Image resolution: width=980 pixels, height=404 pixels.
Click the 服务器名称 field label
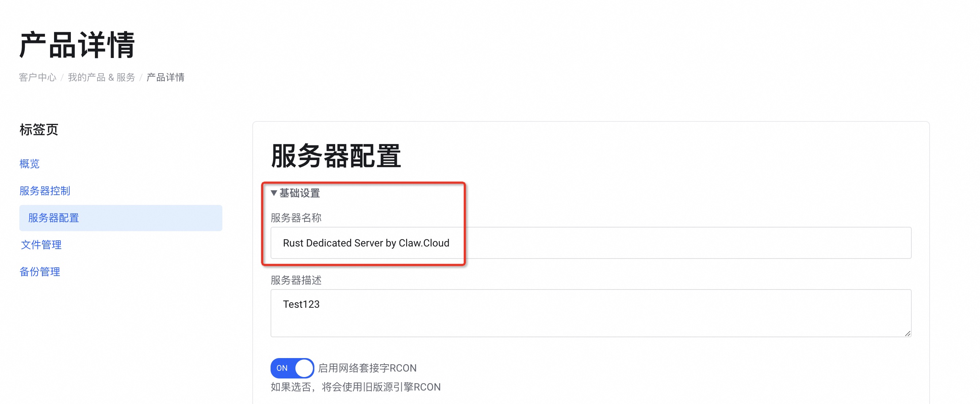coord(296,218)
